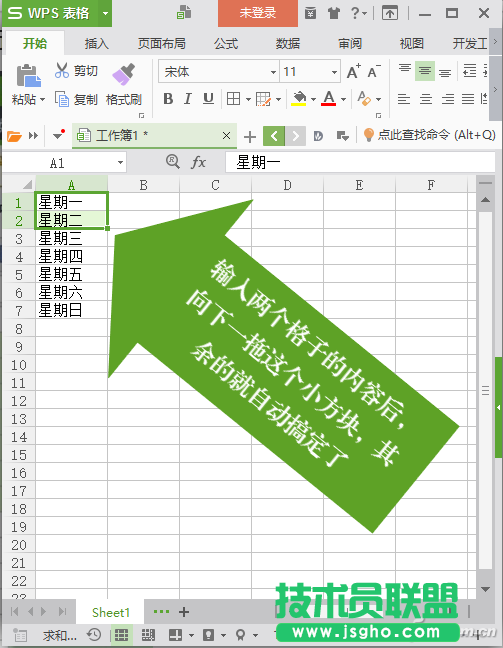The width and height of the screenshot is (503, 648).
Task: Click the clear formatting eraser icon
Action: 364,99
